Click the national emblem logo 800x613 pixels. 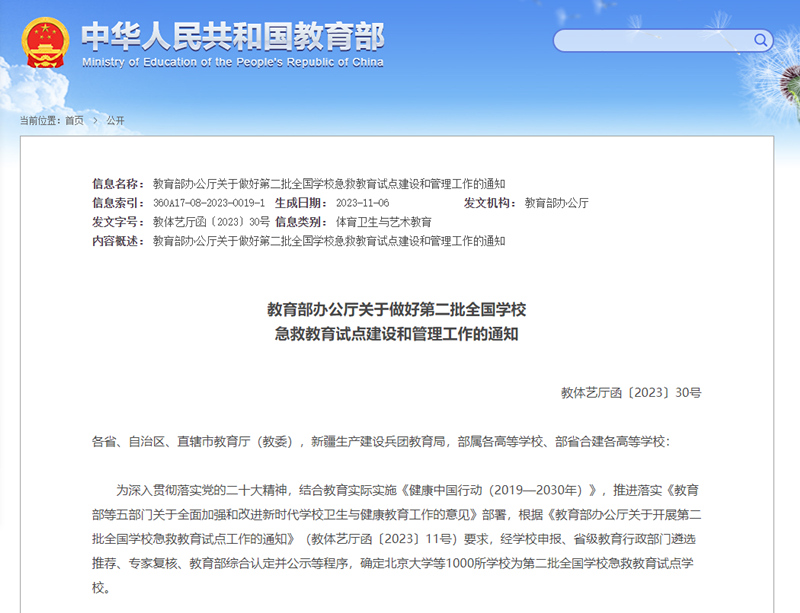tap(44, 41)
